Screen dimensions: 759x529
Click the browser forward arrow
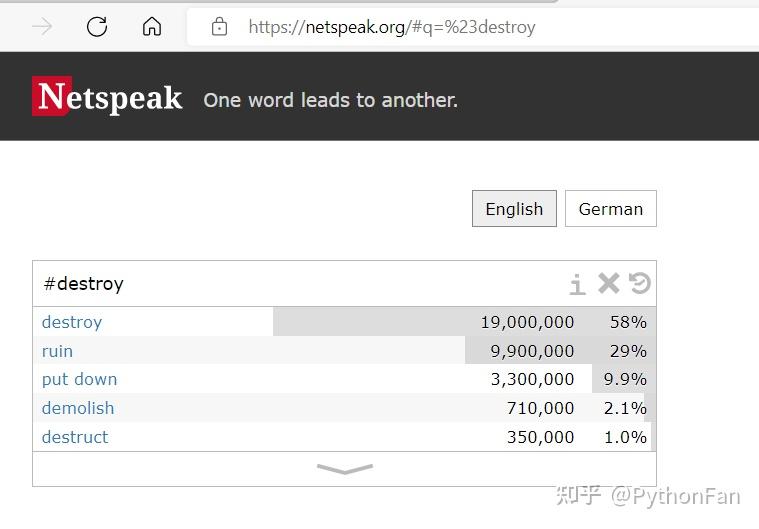[x=42, y=27]
